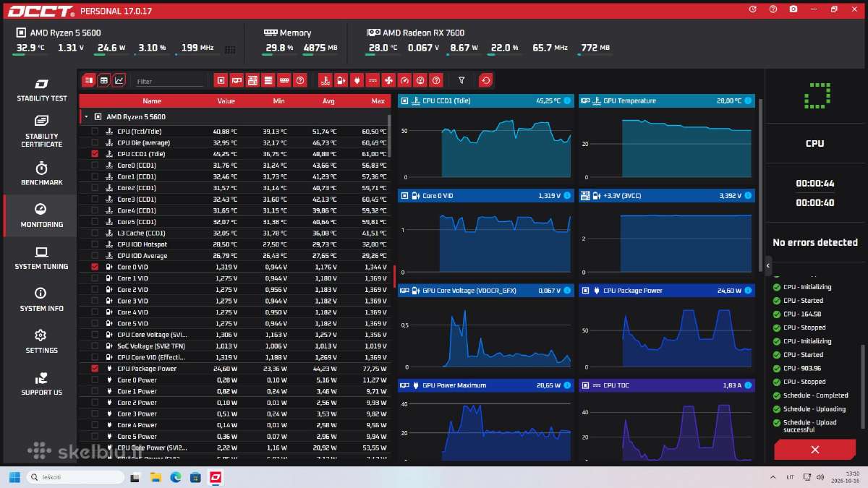The image size is (868, 488).
Task: Uncheck the CPU CCD1 (Tdie) checkbox
Action: (95, 154)
